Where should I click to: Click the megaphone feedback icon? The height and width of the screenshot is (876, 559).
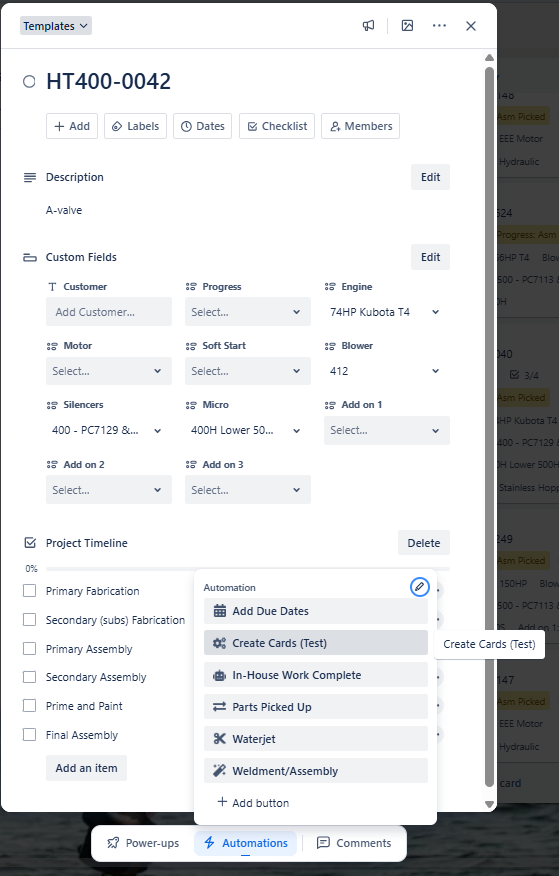tap(369, 26)
